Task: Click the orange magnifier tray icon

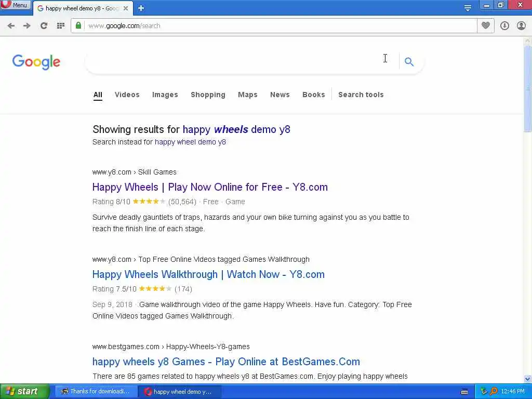Action: tap(494, 392)
